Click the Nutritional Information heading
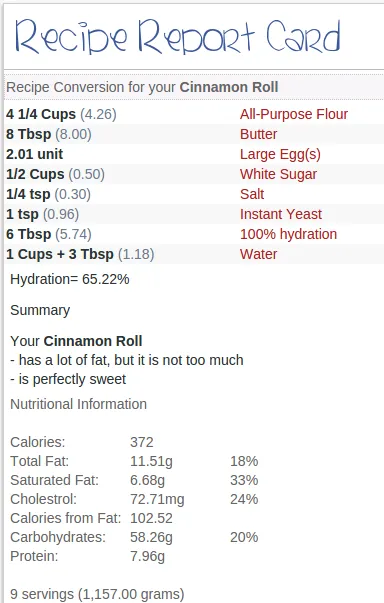This screenshot has width=384, height=603. [x=78, y=404]
